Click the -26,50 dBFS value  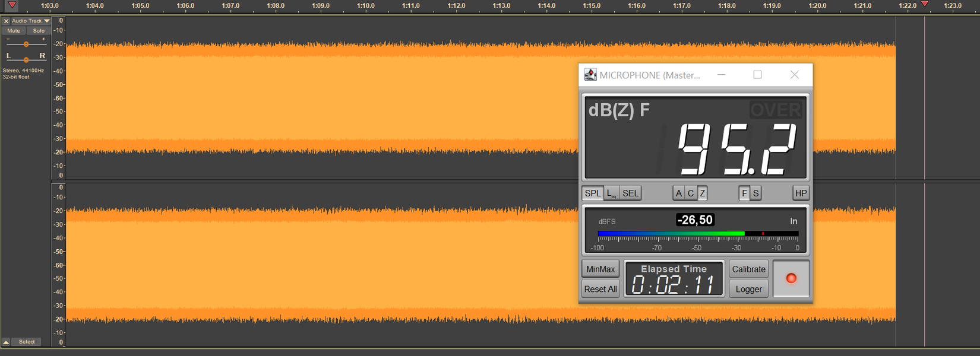pyautogui.click(x=695, y=220)
